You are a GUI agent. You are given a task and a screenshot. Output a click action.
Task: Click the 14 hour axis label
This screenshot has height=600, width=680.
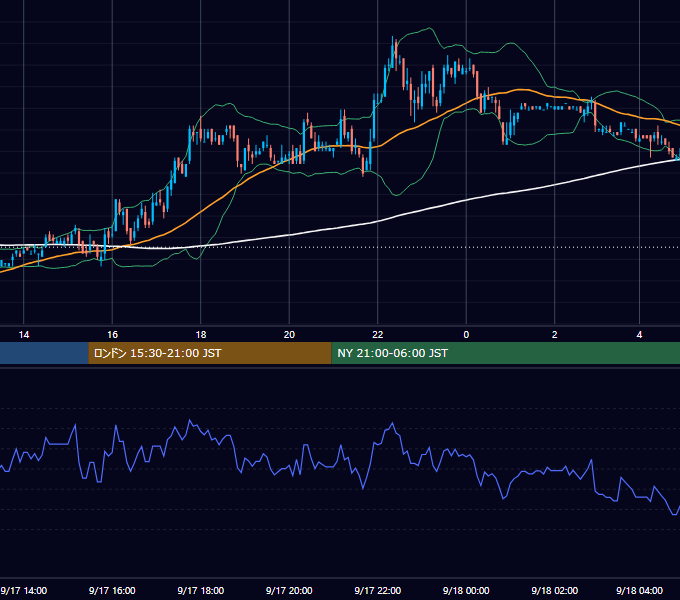click(24, 335)
